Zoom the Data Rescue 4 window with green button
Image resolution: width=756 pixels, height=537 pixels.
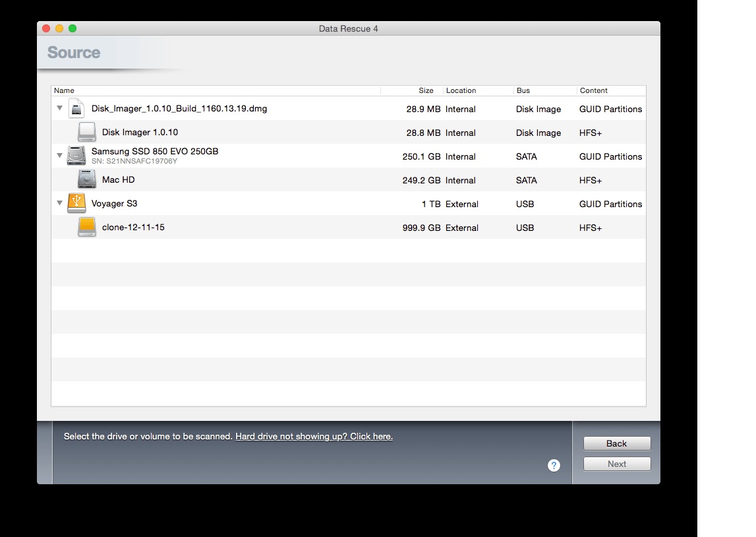73,28
